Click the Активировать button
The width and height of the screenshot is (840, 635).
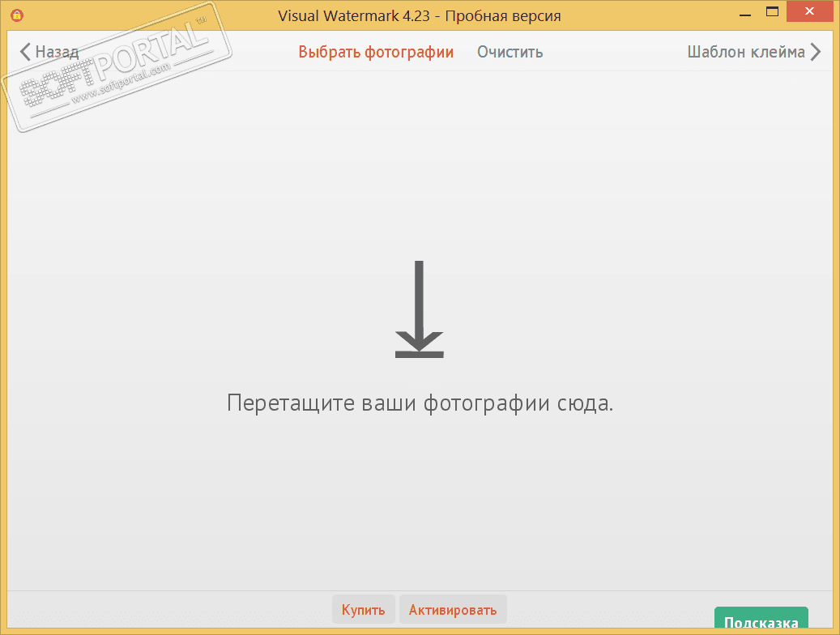pos(453,609)
